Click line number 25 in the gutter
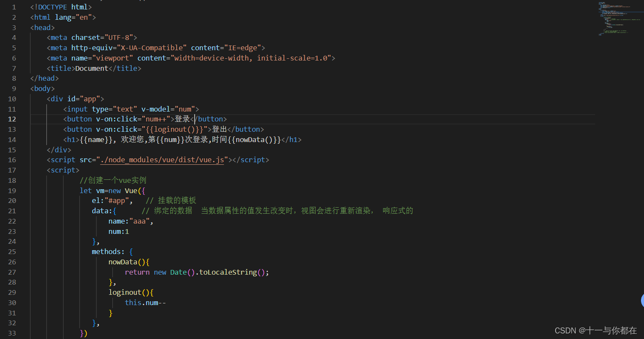The height and width of the screenshot is (339, 644). [x=12, y=252]
